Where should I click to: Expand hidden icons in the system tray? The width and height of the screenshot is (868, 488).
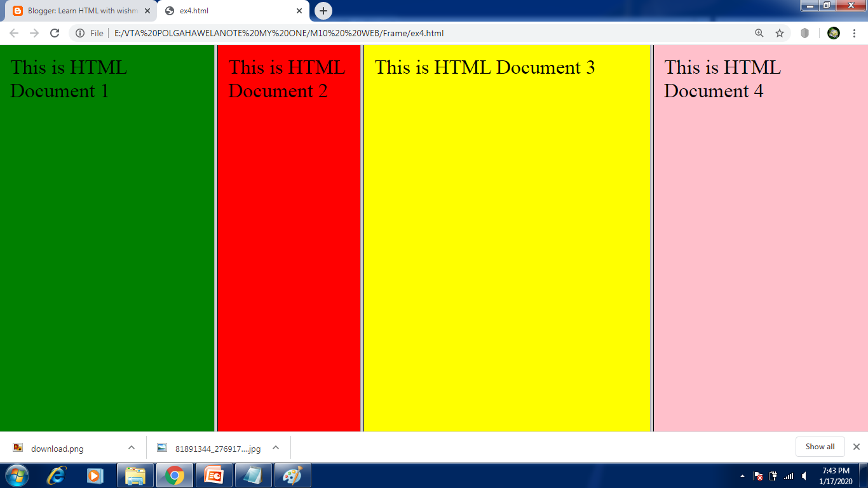[x=742, y=476]
